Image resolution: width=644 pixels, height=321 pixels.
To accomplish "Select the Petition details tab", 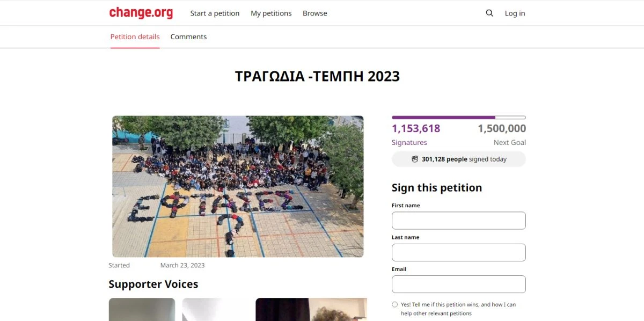I will coord(135,37).
